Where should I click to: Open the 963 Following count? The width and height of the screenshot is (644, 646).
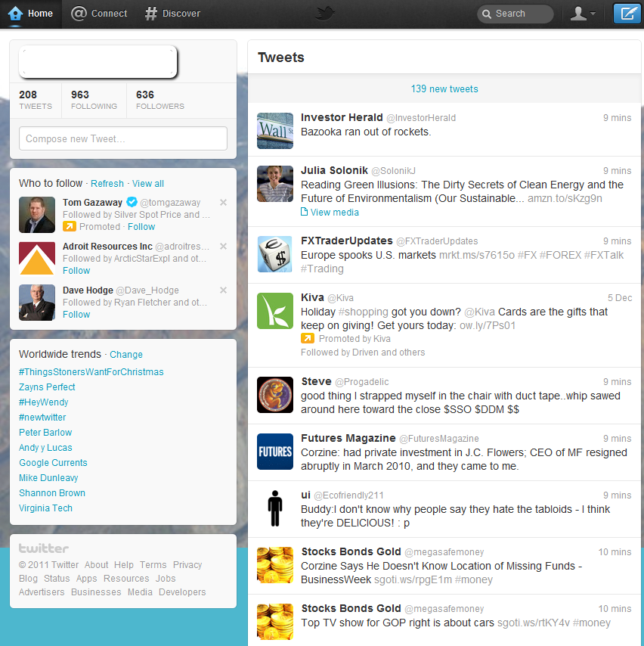coord(94,100)
